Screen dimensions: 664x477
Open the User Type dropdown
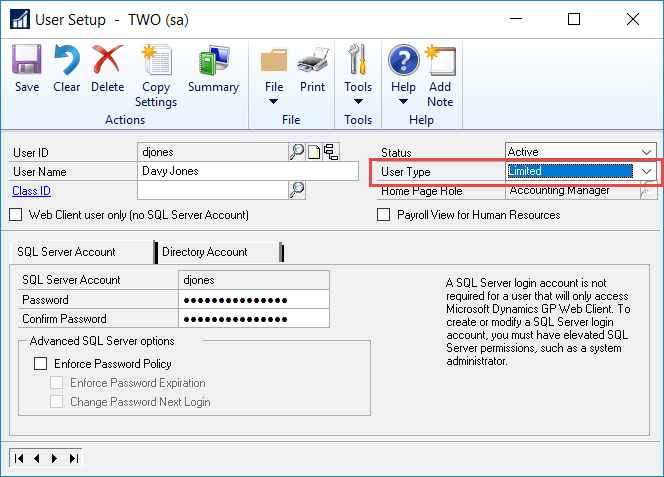[646, 171]
